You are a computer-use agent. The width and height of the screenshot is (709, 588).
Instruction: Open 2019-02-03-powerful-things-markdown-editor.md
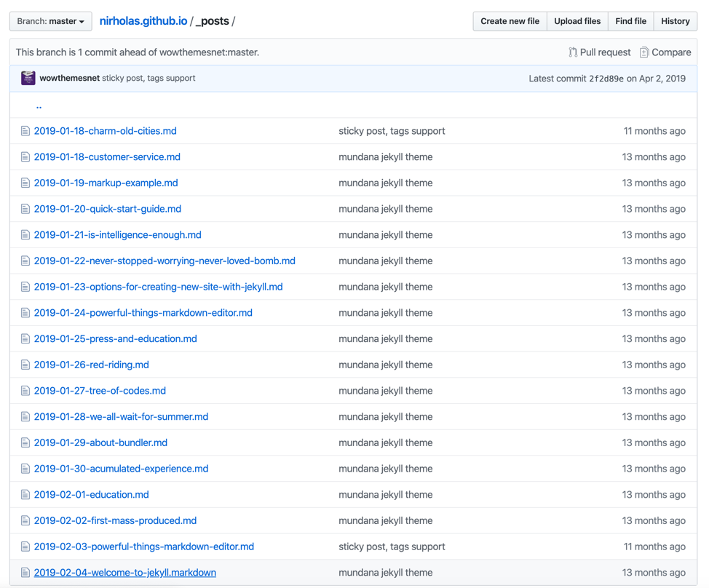pos(144,547)
